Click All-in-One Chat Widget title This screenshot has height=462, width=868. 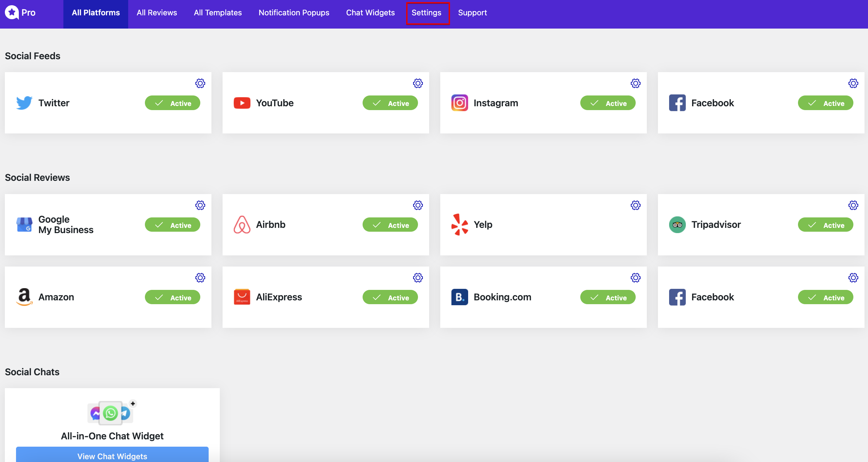tap(112, 436)
